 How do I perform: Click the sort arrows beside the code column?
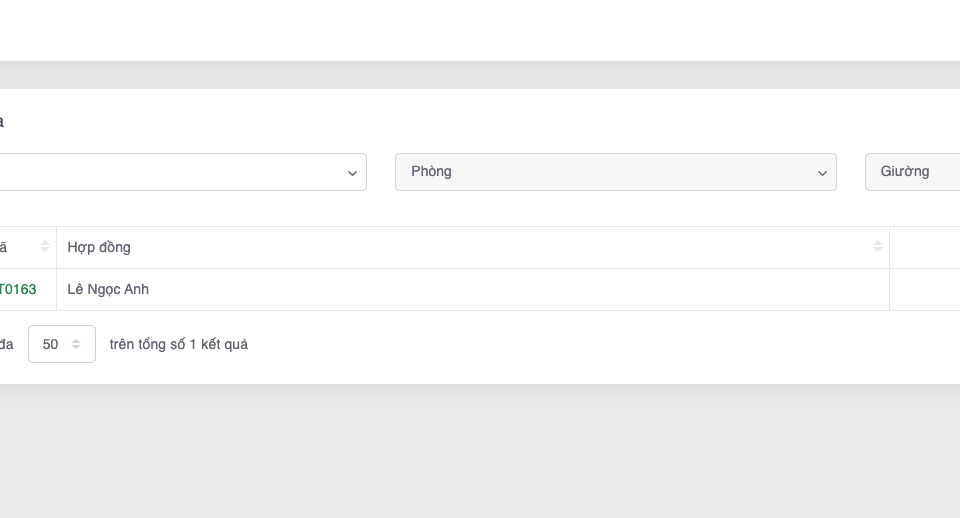45,247
